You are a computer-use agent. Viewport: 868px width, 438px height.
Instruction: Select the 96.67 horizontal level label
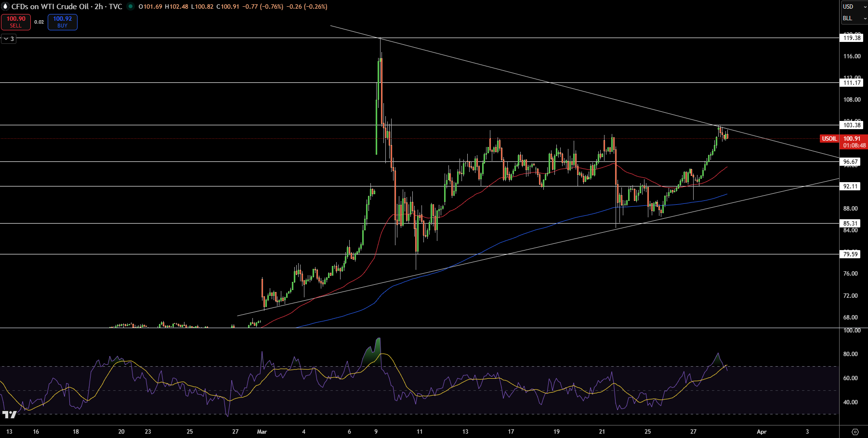coord(850,162)
